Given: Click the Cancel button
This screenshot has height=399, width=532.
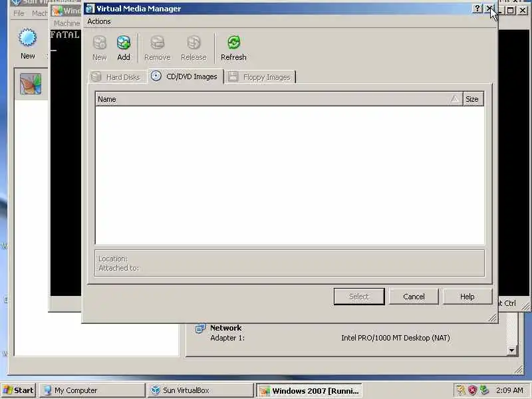Looking at the screenshot, I should point(414,297).
